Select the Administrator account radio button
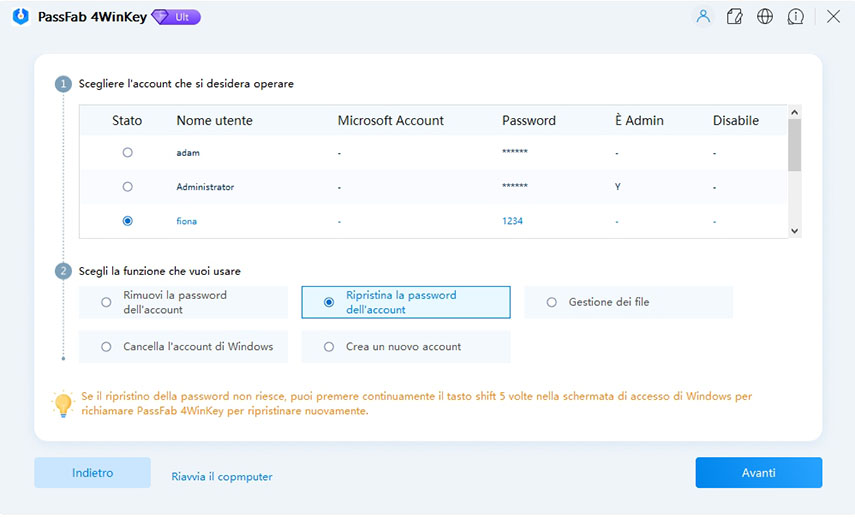Viewport: 855px width, 518px height. [x=127, y=187]
